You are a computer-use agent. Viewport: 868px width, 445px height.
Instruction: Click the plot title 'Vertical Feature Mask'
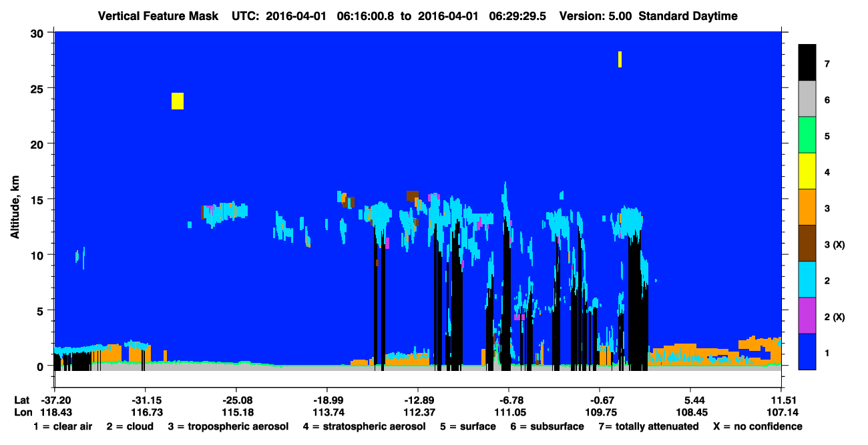click(158, 16)
